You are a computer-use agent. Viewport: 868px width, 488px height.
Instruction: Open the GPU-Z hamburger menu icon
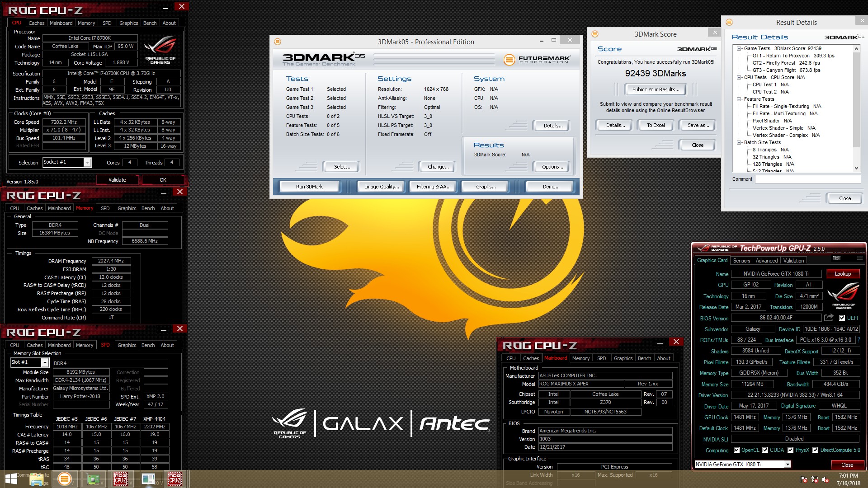tap(859, 258)
